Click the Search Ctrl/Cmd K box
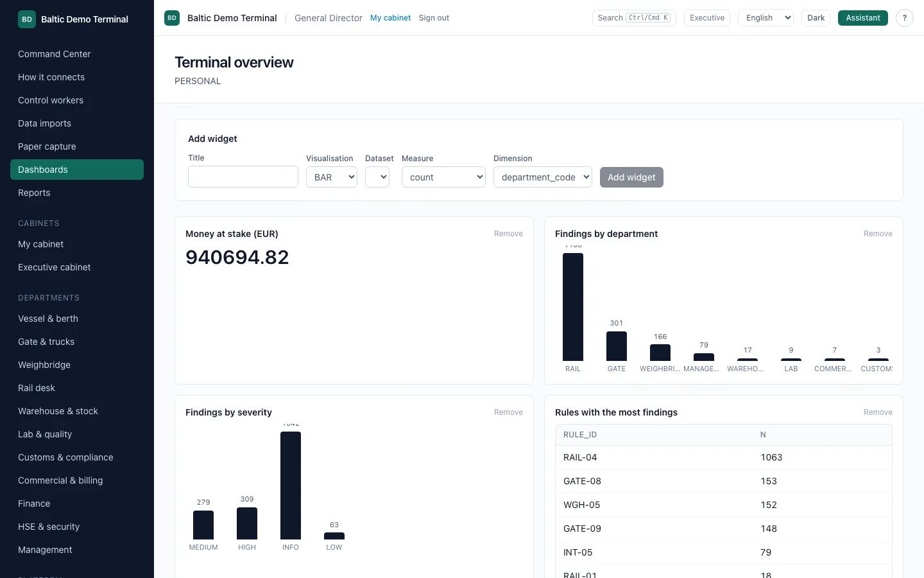Screen dimensions: 924x578 tap(634, 18)
